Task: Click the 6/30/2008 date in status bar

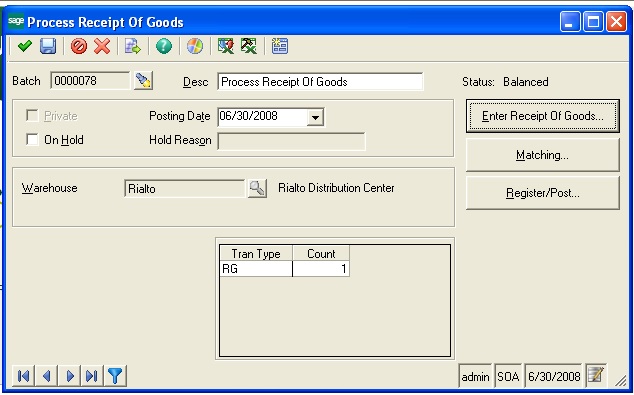Action: pos(554,376)
